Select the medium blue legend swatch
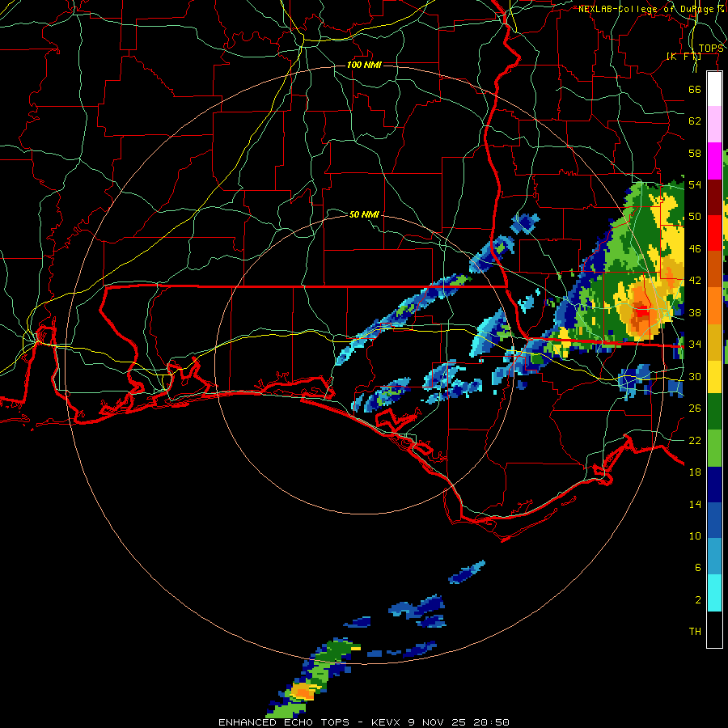728x728 pixels. (714, 520)
